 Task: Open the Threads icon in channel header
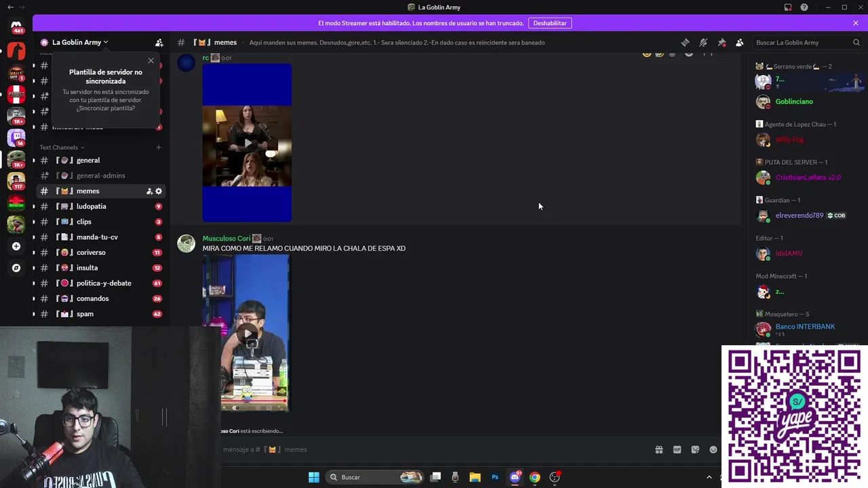[x=686, y=42]
